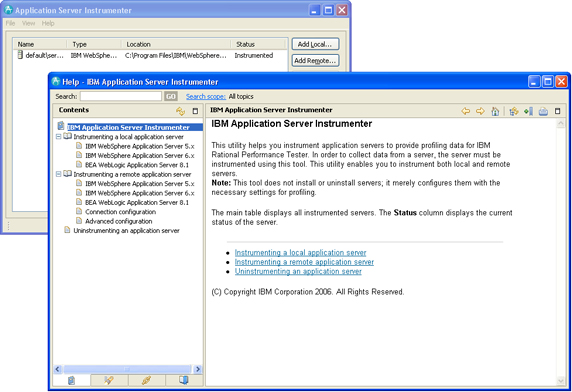The width and height of the screenshot is (572, 392).
Task: Click help content scroll down arrow
Action: point(561,381)
